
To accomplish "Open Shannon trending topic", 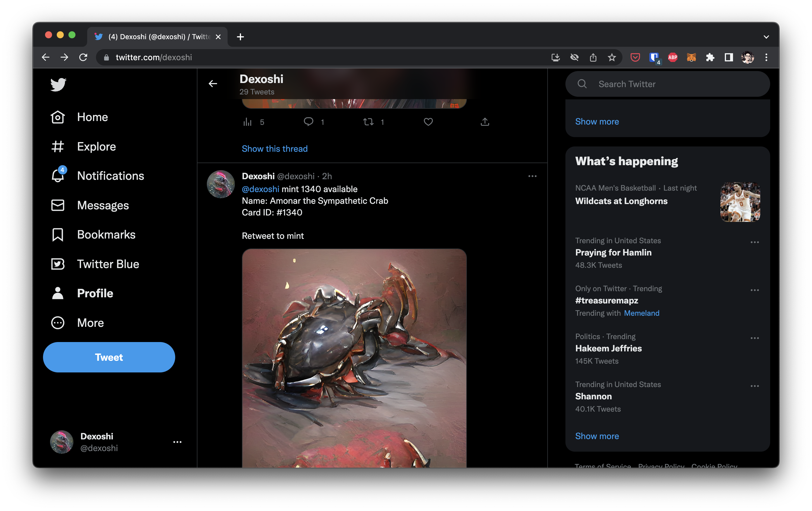I will pos(593,396).
